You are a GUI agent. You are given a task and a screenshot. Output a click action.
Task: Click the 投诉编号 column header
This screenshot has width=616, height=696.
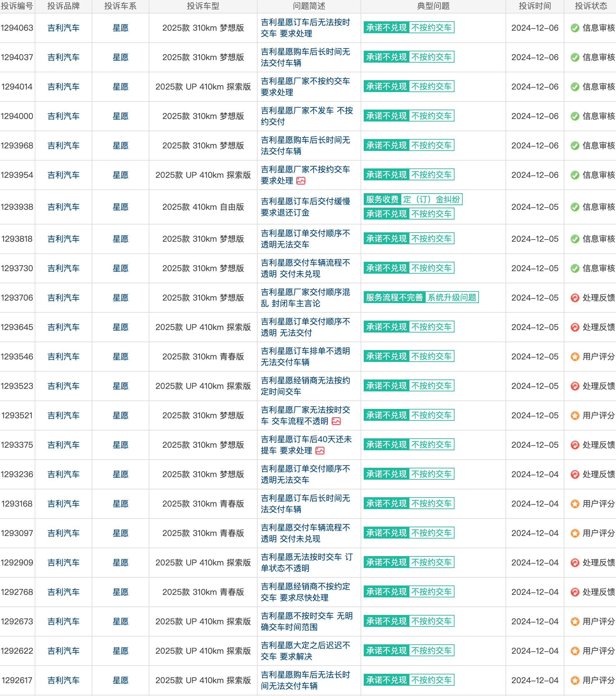pos(17,6)
